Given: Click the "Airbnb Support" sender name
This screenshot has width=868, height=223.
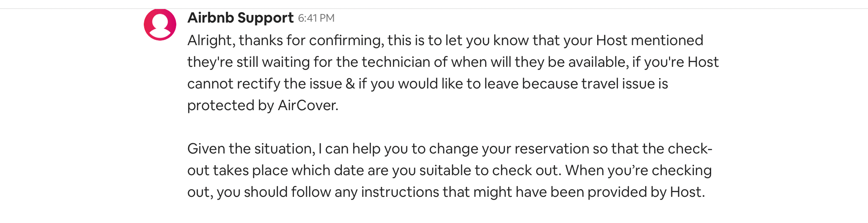Looking at the screenshot, I should click(241, 18).
